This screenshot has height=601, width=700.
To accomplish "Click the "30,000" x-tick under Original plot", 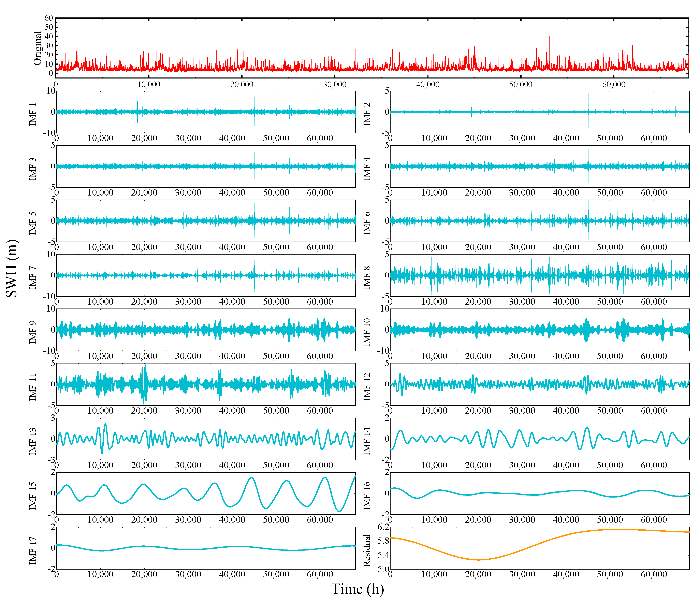I will (335, 85).
